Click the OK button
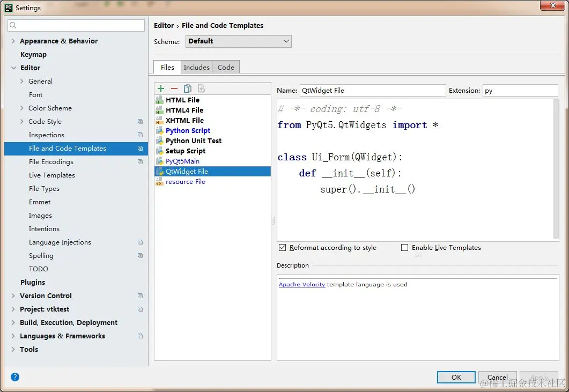This screenshot has width=569, height=392. 456,377
